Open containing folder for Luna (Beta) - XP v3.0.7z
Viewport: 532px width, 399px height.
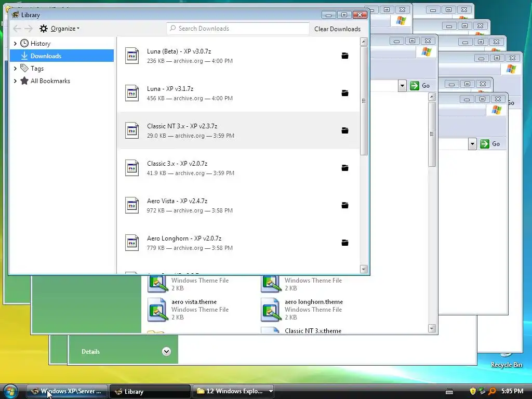coord(345,56)
